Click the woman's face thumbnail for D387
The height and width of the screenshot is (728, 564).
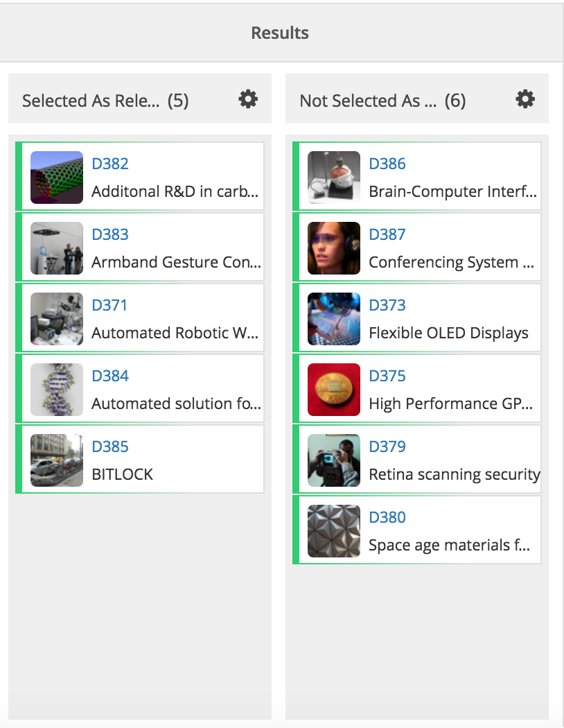(x=334, y=248)
